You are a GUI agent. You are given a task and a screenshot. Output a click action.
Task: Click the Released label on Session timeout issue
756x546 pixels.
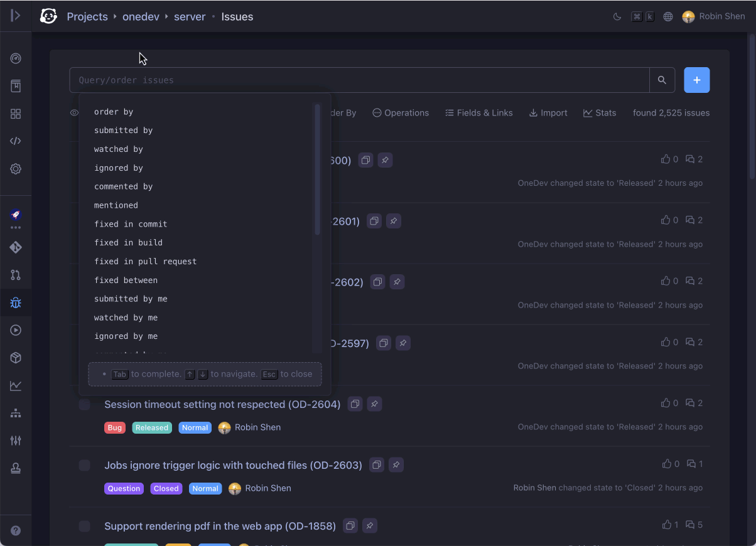pos(152,427)
